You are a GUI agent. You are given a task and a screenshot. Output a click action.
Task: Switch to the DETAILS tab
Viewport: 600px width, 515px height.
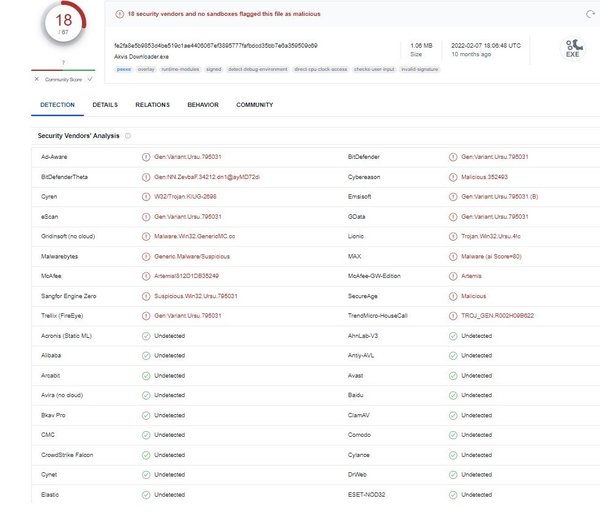(105, 104)
